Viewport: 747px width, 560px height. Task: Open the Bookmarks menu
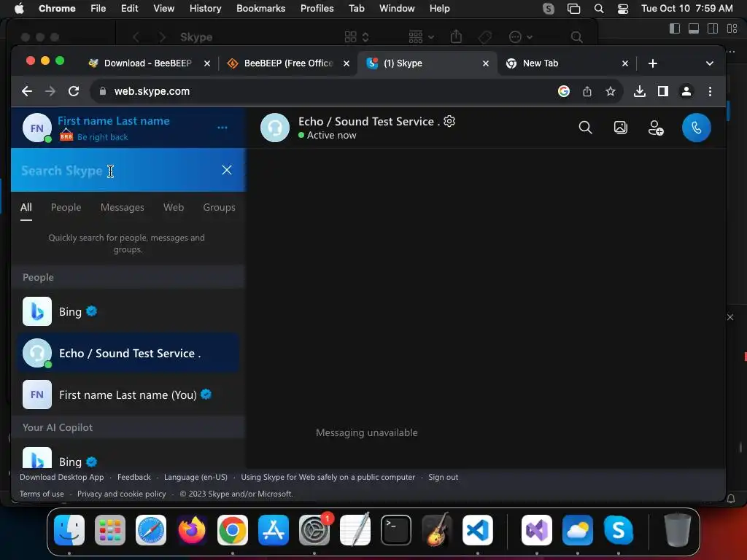coord(260,9)
